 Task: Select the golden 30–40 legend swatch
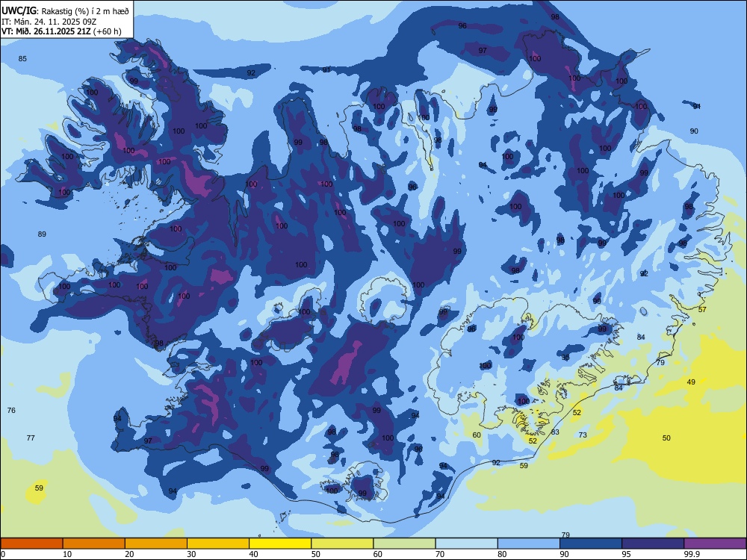click(218, 544)
